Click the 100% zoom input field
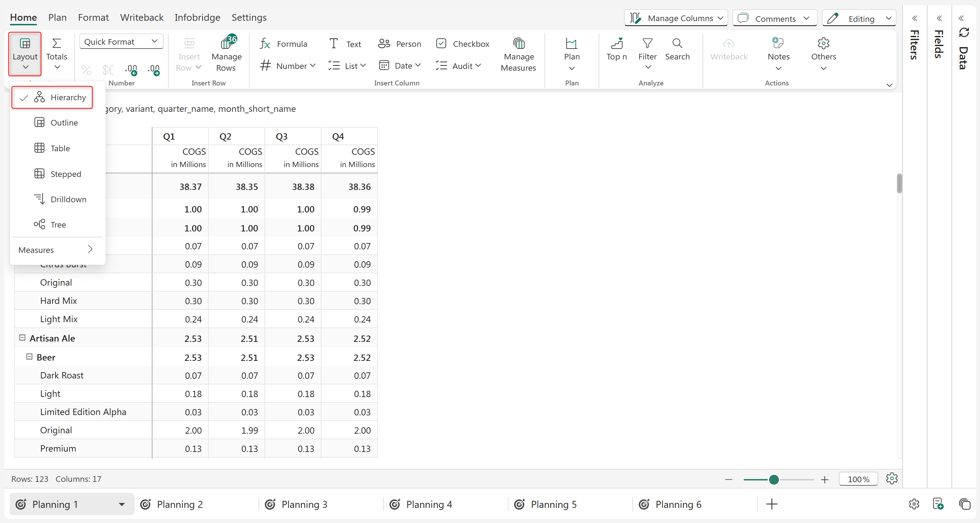Image resolution: width=980 pixels, height=523 pixels. coord(858,479)
